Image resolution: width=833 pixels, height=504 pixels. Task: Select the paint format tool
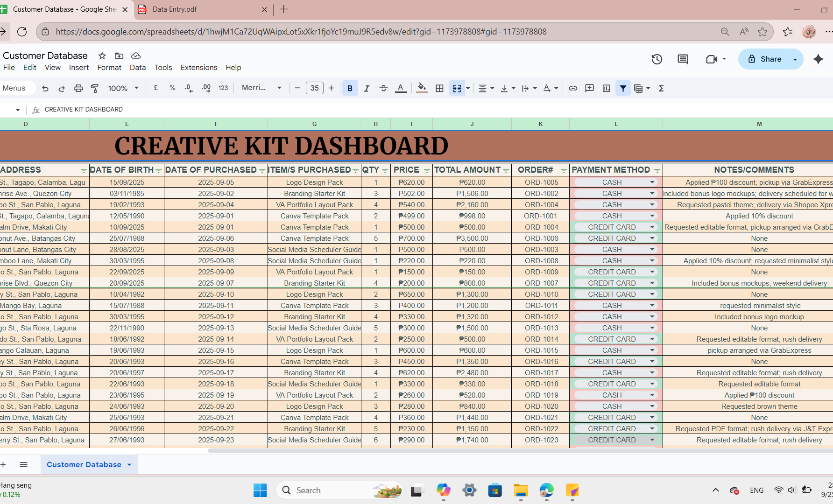(95, 88)
